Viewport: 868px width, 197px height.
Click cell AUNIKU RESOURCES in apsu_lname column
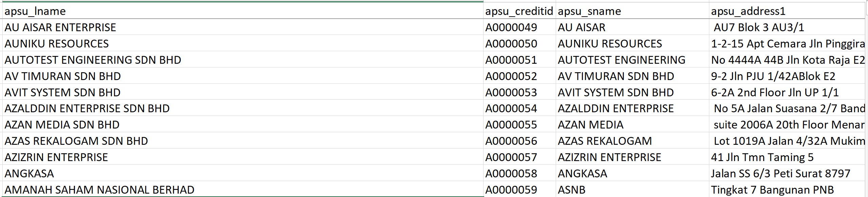243,43
